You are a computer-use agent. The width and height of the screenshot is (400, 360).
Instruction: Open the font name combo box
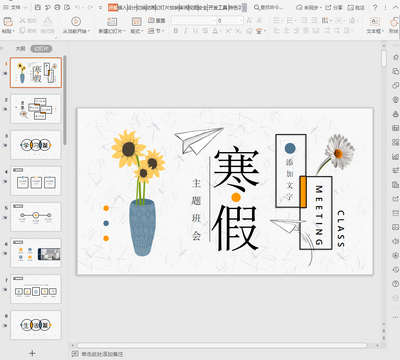(x=194, y=21)
